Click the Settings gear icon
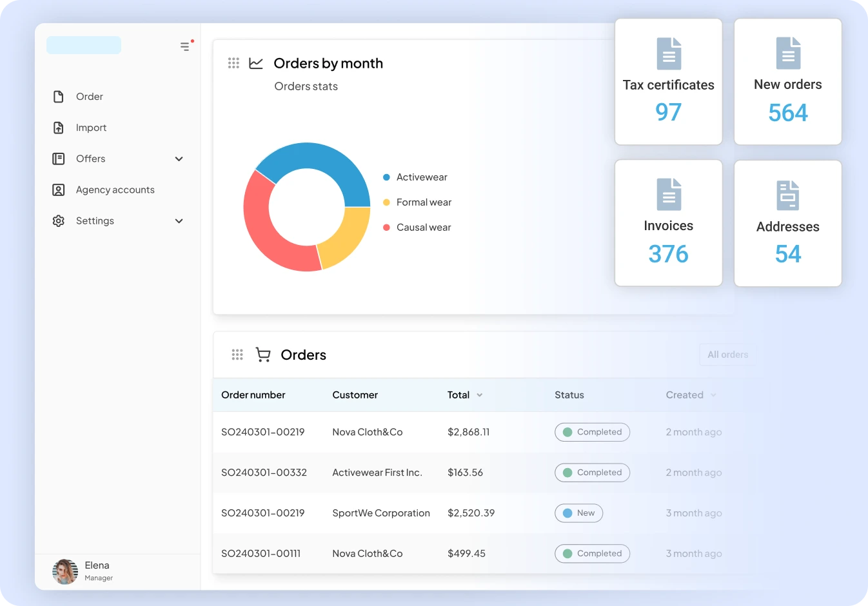Screen dimensions: 868x606 coord(59,220)
